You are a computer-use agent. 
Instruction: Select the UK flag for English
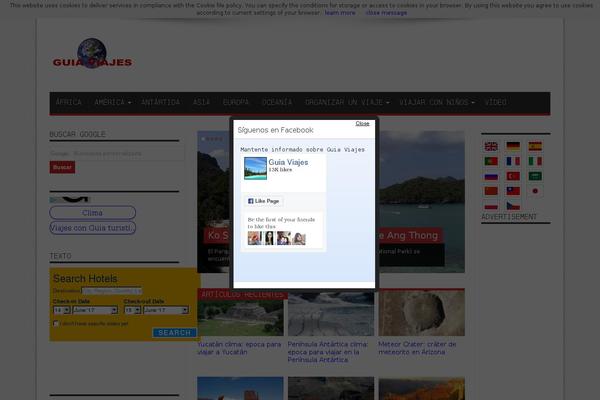click(491, 146)
